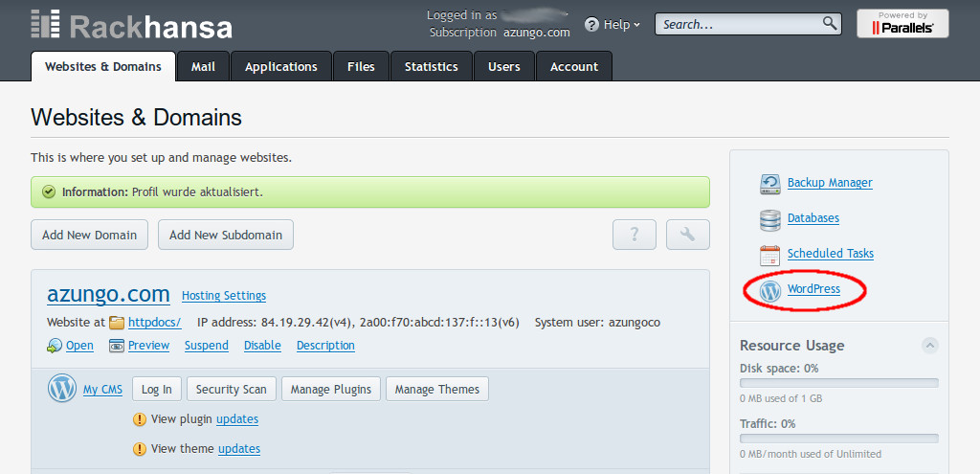Click the Rackhansa logo
Image resolution: width=980 pixels, height=474 pixels.
[x=131, y=25]
